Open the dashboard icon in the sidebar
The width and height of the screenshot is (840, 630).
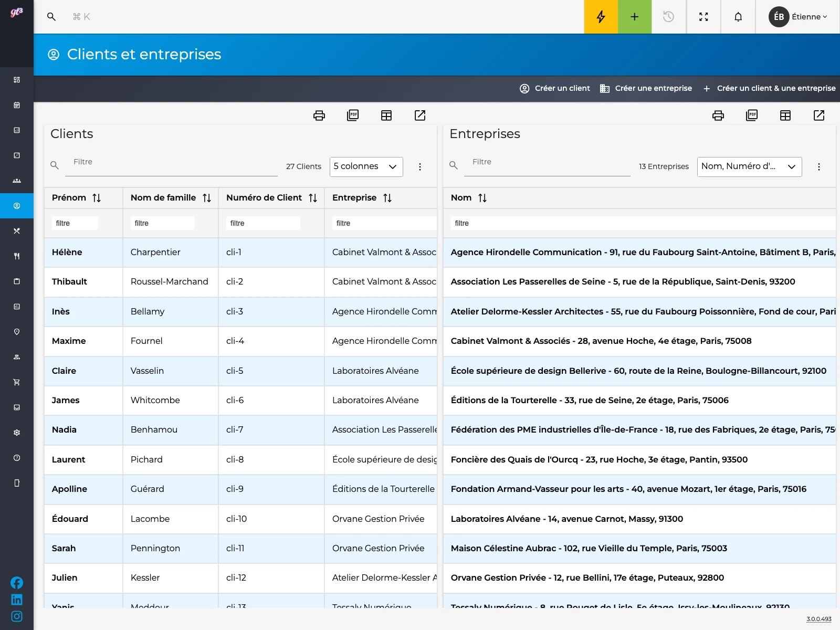coord(17,80)
